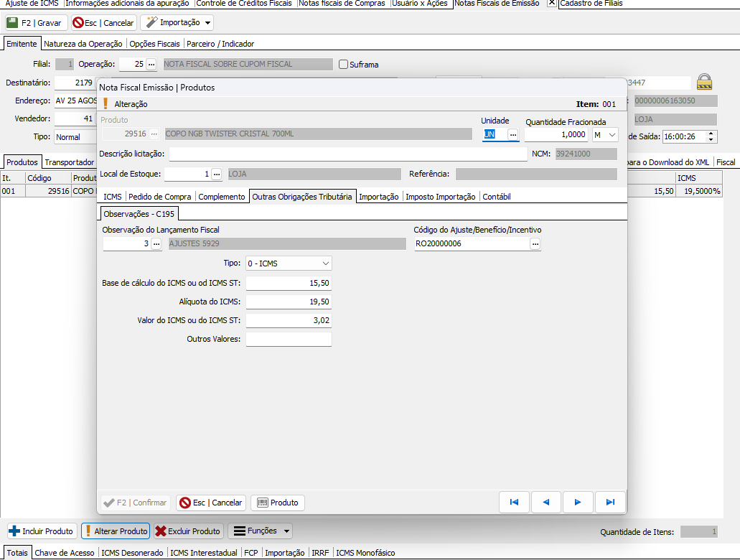The height and width of the screenshot is (560, 740).
Task: Go to the previous item record
Action: click(x=546, y=503)
